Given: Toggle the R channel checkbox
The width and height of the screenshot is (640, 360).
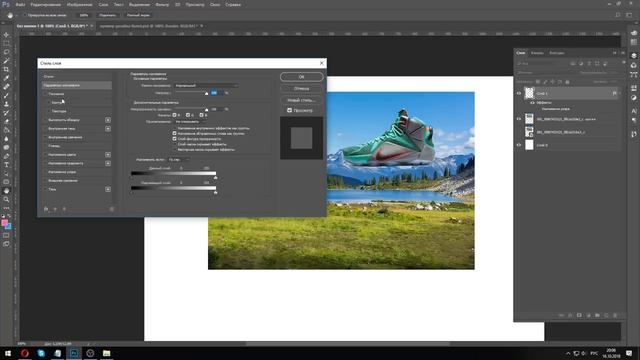Looking at the screenshot, I should [x=175, y=115].
